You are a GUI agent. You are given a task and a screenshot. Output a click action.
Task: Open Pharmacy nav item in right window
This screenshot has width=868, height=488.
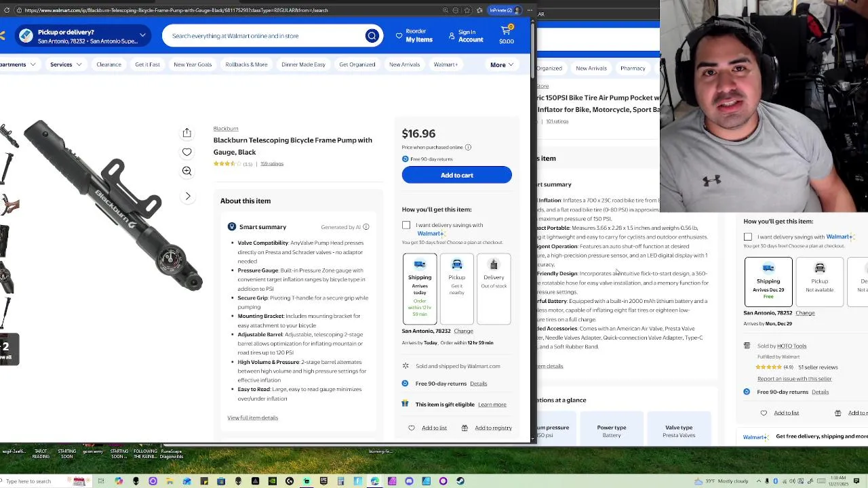pos(633,68)
